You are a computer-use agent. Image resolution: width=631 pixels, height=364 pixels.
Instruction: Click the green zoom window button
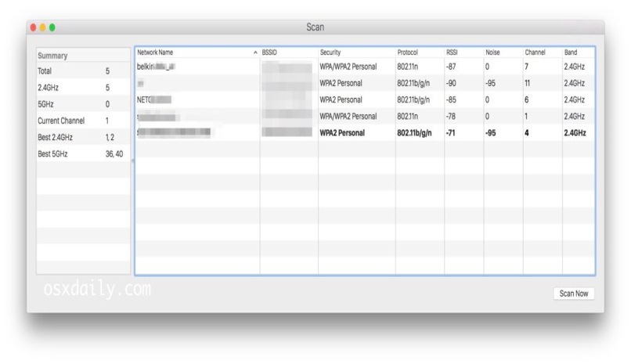click(x=52, y=27)
